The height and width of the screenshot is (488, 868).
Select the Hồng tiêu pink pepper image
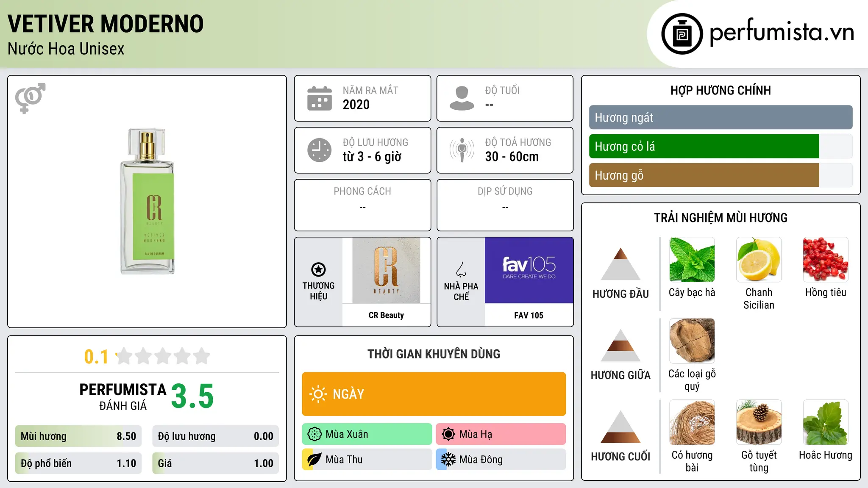(x=826, y=260)
